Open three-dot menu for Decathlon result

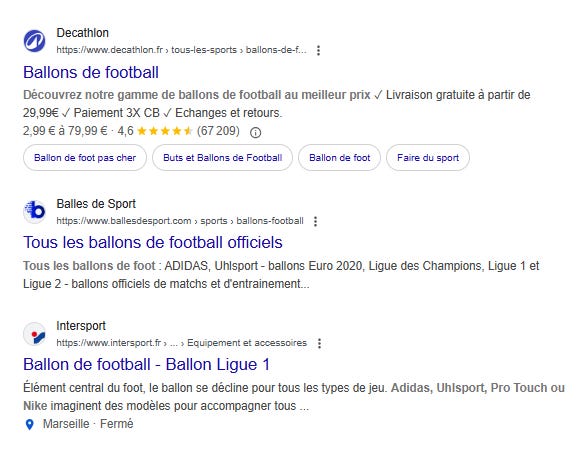pos(318,50)
